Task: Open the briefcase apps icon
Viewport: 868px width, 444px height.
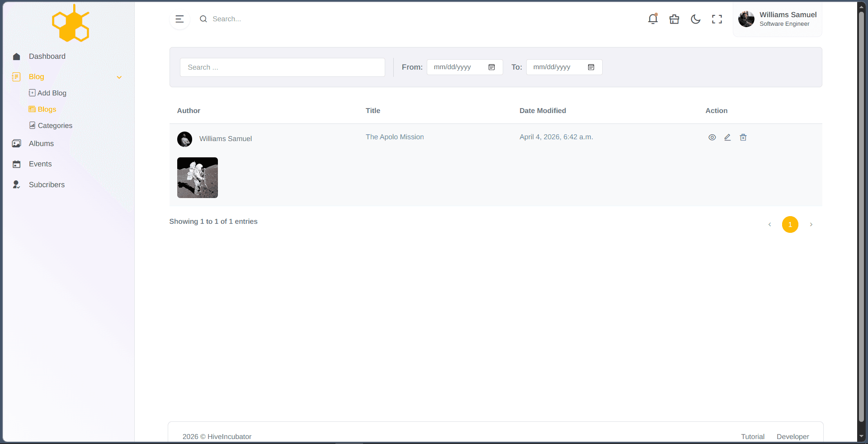Action: (x=674, y=19)
